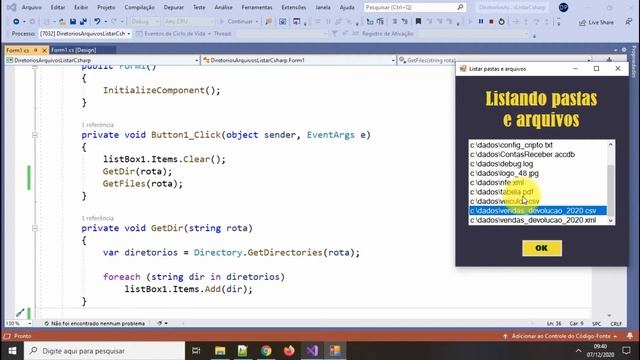Open the Editar menu
640x360 pixels.
pos(58,7)
